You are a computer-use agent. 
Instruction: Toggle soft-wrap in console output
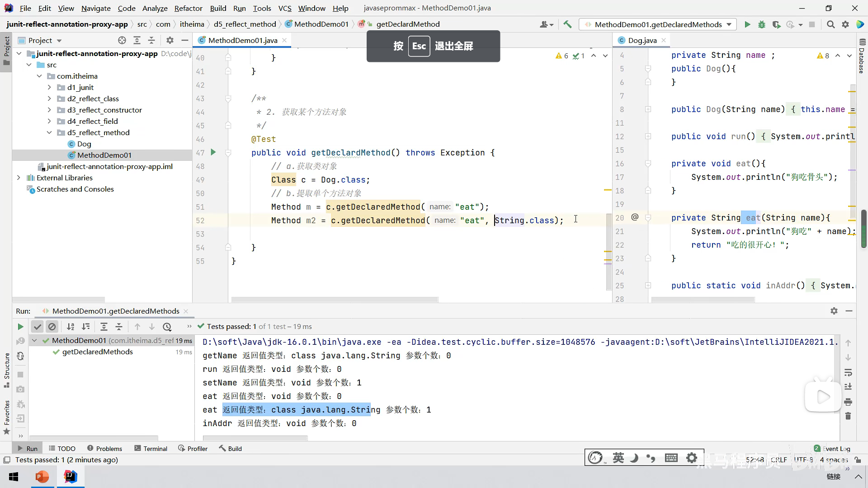coord(848,373)
